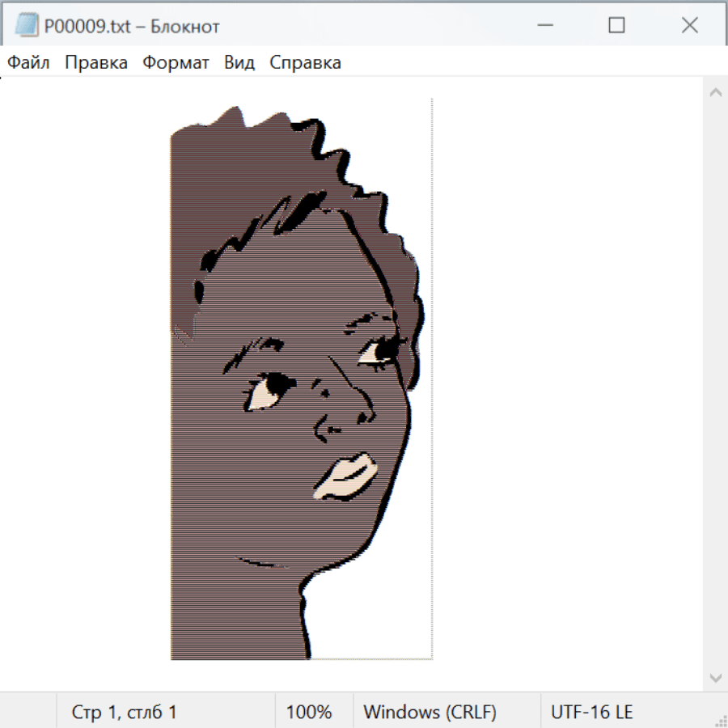Click the Notepad icon in the title bar
This screenshot has width=728, height=728.
click(26, 26)
